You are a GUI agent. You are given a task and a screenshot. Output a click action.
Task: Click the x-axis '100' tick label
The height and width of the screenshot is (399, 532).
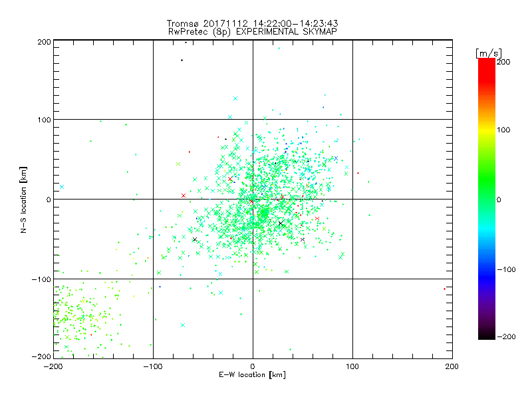[x=352, y=367]
